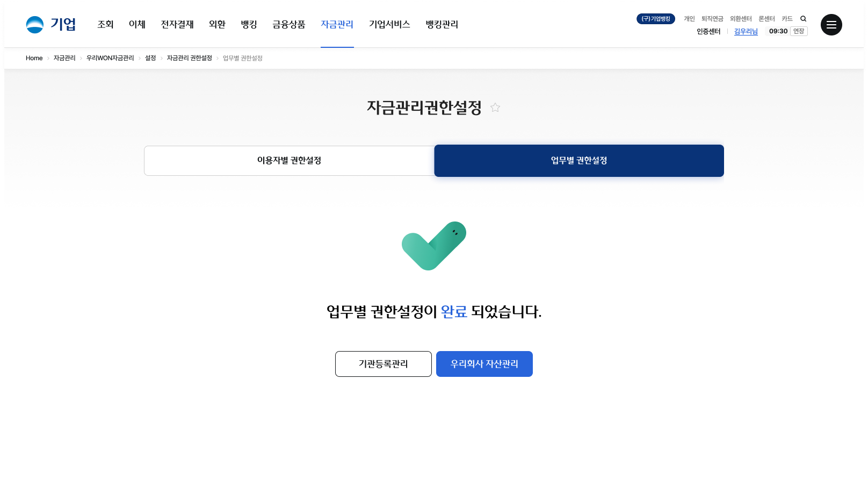This screenshot has width=868, height=486.
Task: Open the search magnifier icon
Action: coord(803,19)
